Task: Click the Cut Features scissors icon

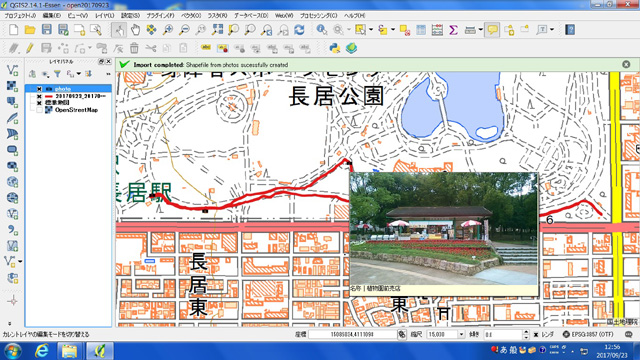Action: (151, 48)
